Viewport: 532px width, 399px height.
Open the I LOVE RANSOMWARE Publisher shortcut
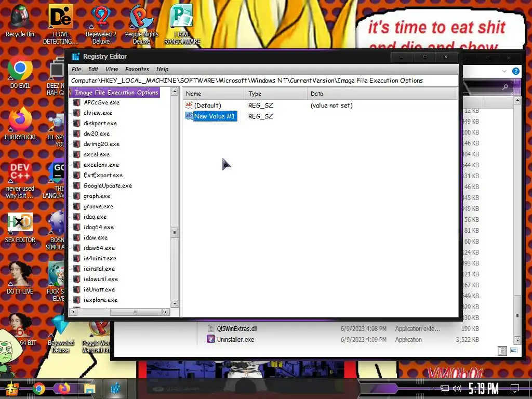(182, 24)
